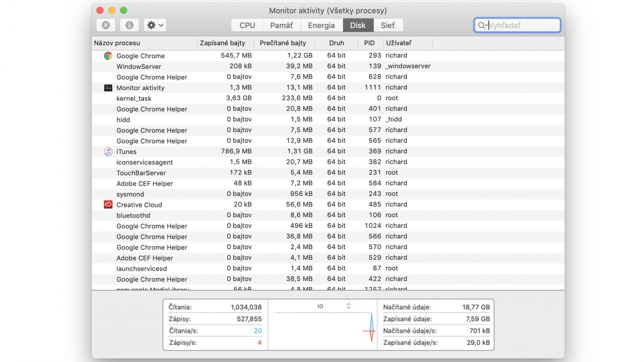Click the _hidd user cell

coord(394,119)
